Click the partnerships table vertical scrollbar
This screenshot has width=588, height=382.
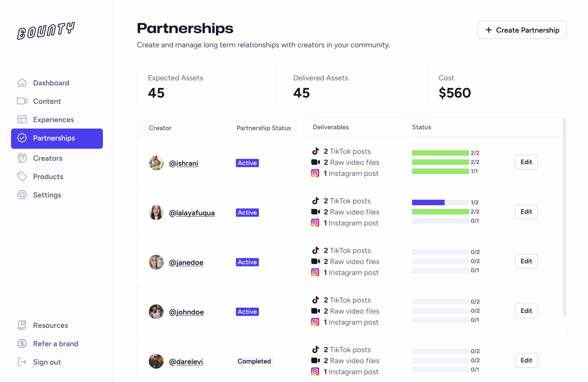(564, 217)
